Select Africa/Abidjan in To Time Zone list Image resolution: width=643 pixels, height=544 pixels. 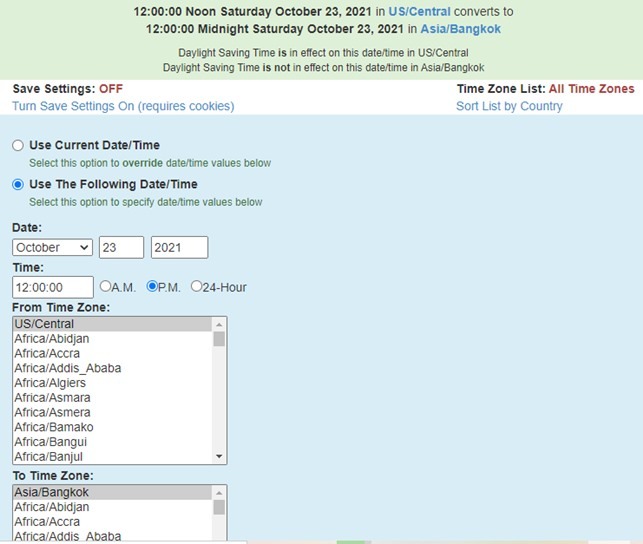tap(113, 507)
